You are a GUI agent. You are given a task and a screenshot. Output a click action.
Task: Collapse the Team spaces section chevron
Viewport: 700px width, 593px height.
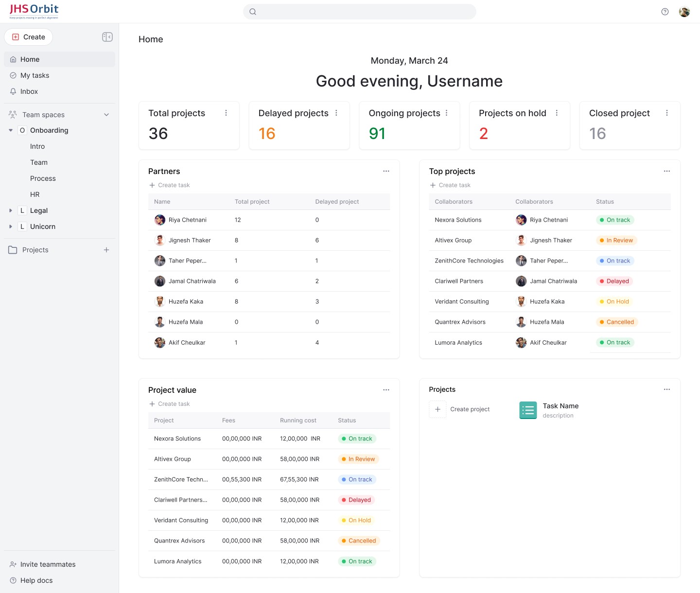coord(106,115)
